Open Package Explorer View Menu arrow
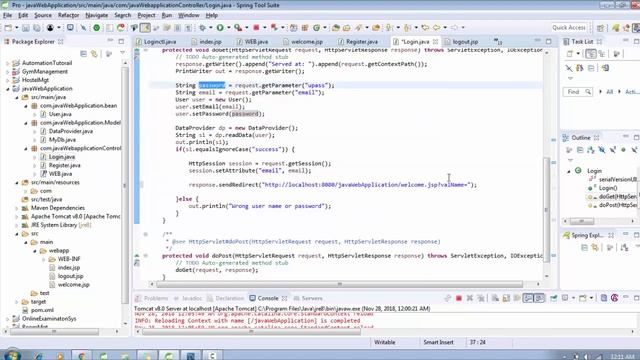 coord(122,53)
